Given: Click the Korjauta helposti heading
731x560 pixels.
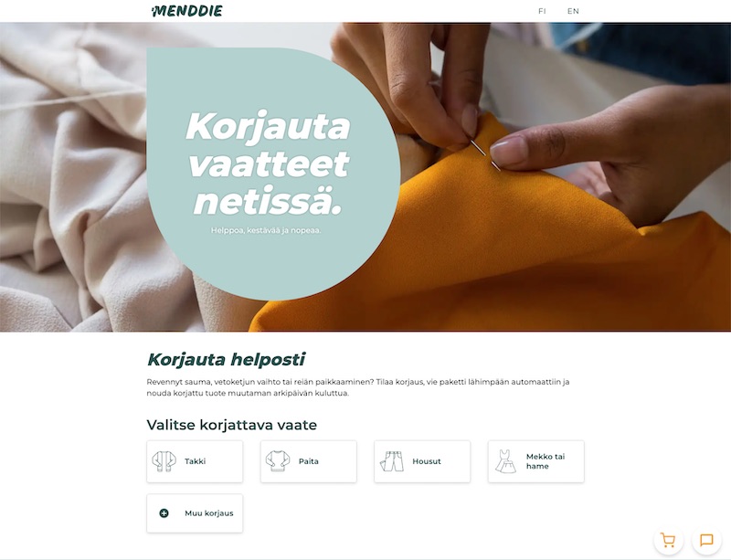Looking at the screenshot, I should 226,360.
